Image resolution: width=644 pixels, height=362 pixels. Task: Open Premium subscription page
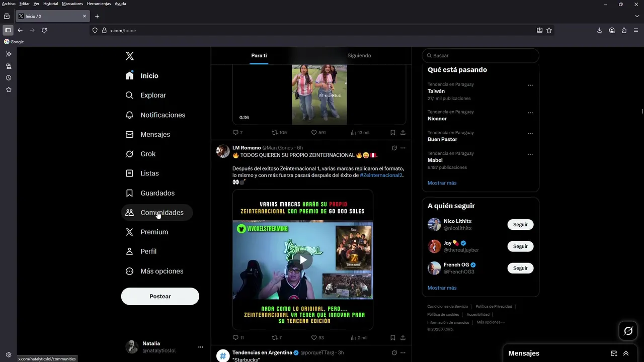click(x=147, y=232)
